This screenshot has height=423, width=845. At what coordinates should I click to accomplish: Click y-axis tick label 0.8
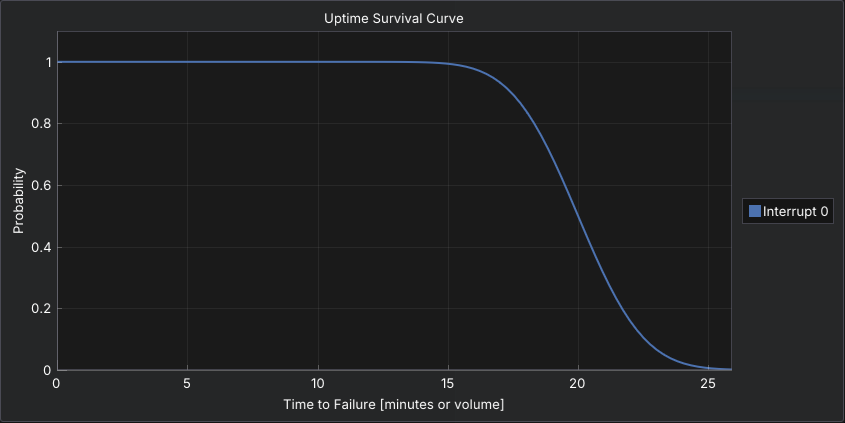click(x=39, y=124)
